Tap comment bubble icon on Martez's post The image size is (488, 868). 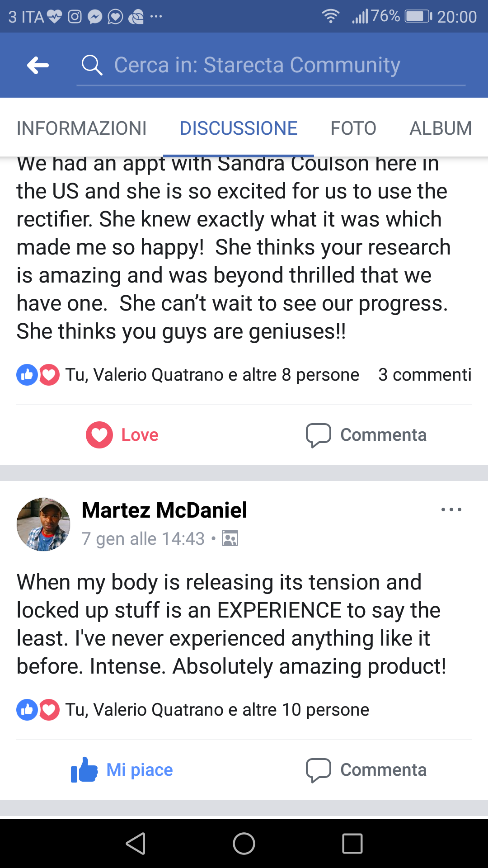(x=319, y=770)
